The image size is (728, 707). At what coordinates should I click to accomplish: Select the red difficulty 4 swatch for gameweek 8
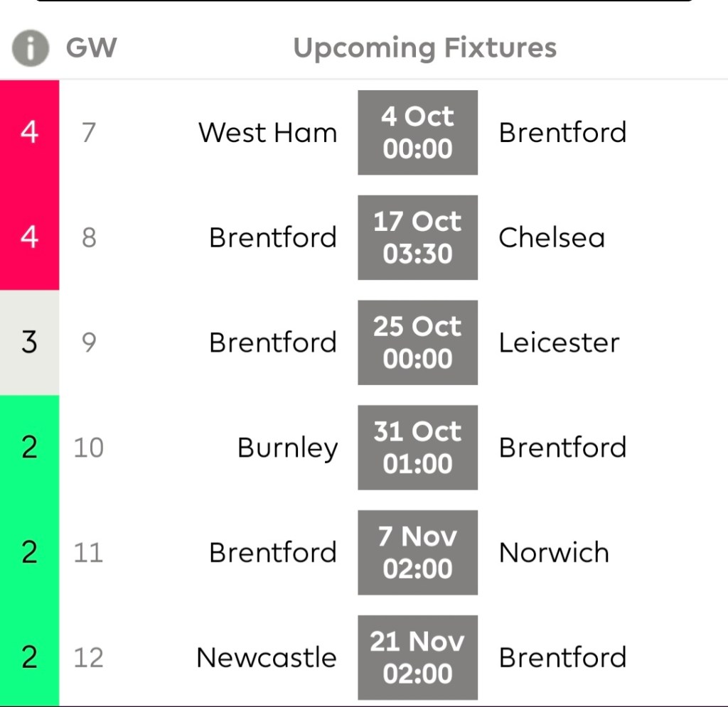[29, 237]
